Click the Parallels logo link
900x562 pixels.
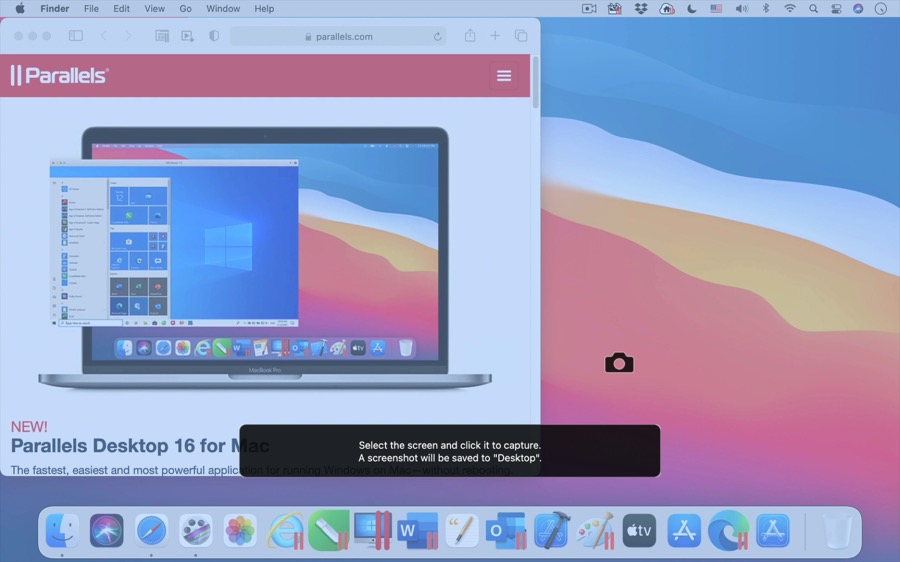(60, 76)
